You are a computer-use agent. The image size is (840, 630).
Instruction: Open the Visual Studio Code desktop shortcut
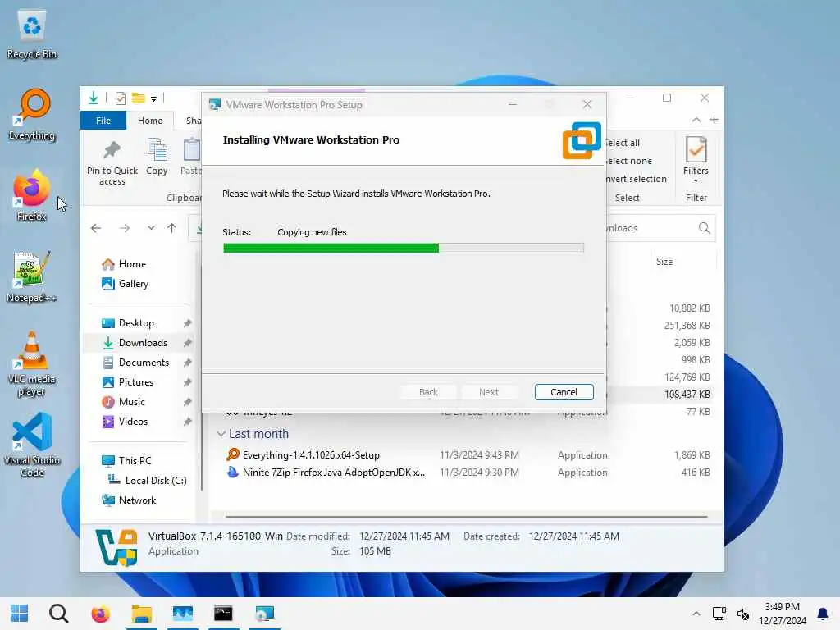32,445
